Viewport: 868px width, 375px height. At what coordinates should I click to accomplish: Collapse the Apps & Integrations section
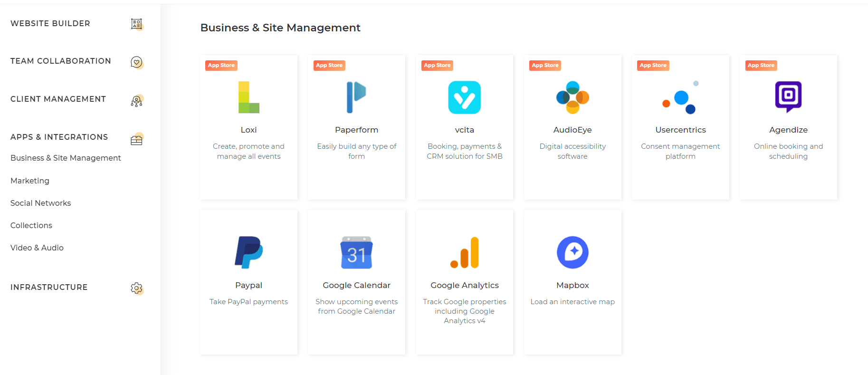[x=59, y=137]
